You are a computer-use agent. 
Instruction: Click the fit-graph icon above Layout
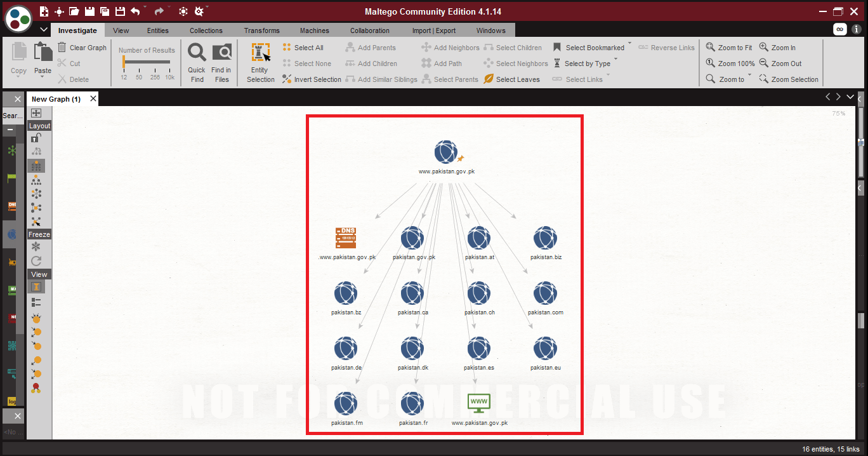tap(36, 113)
